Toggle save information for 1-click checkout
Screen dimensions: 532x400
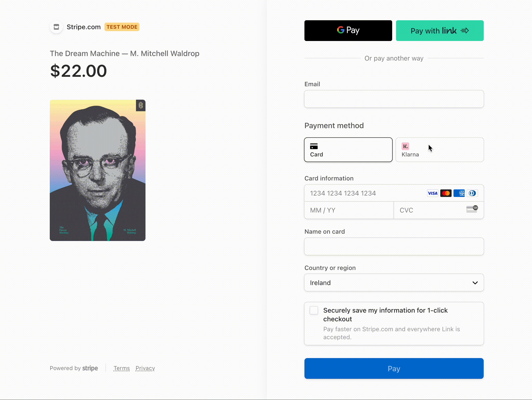coord(314,310)
